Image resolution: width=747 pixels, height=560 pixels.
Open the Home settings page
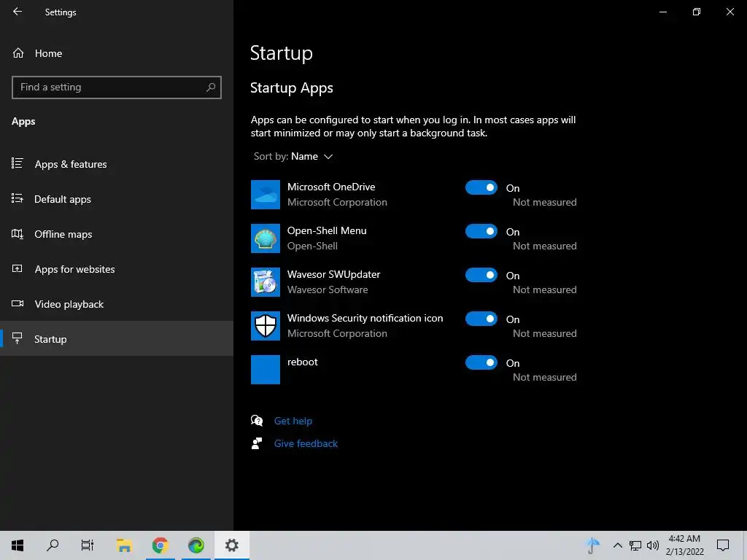coord(117,53)
